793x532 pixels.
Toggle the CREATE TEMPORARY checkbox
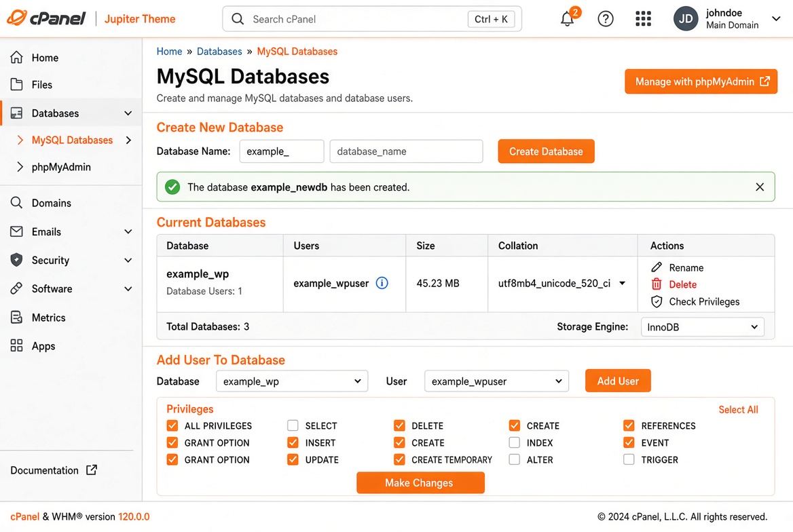click(x=399, y=459)
